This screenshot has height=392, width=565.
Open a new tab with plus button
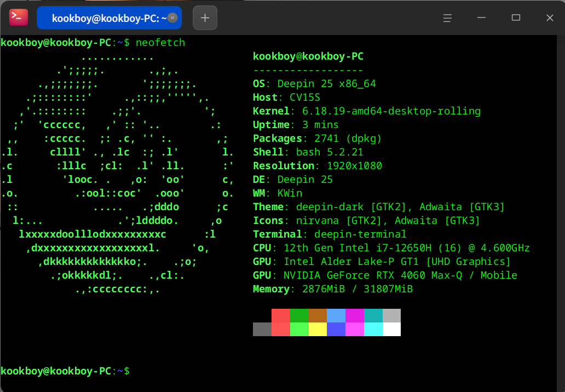(205, 18)
